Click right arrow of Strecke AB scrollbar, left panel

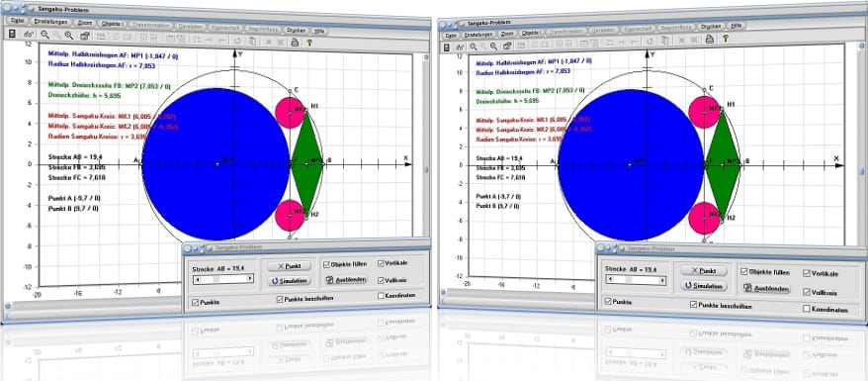click(250, 279)
